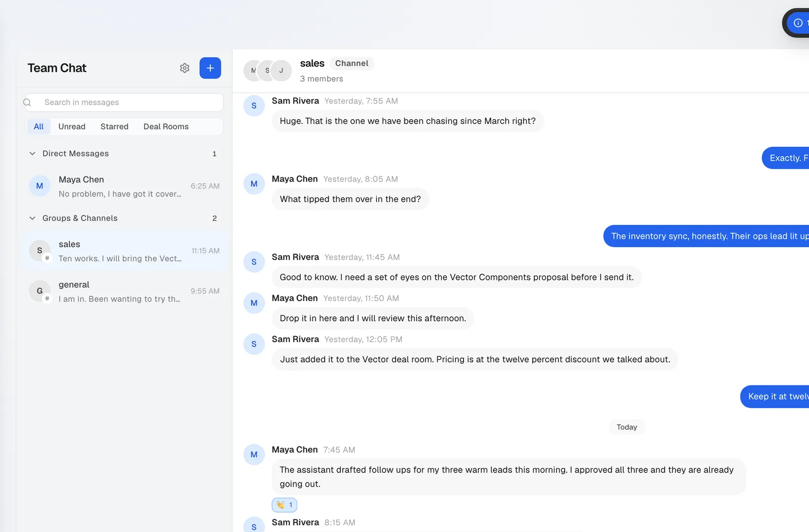Open the general channel conversation
Image resolution: width=809 pixels, height=532 pixels.
tap(124, 291)
